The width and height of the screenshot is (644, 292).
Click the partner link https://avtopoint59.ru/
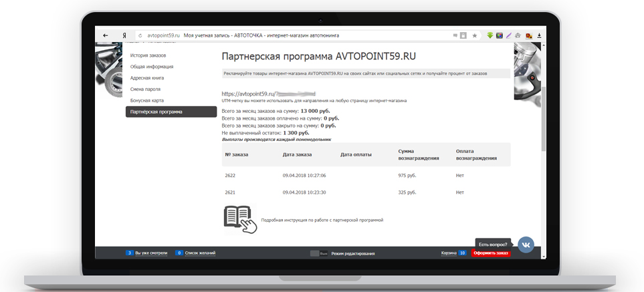pos(269,94)
